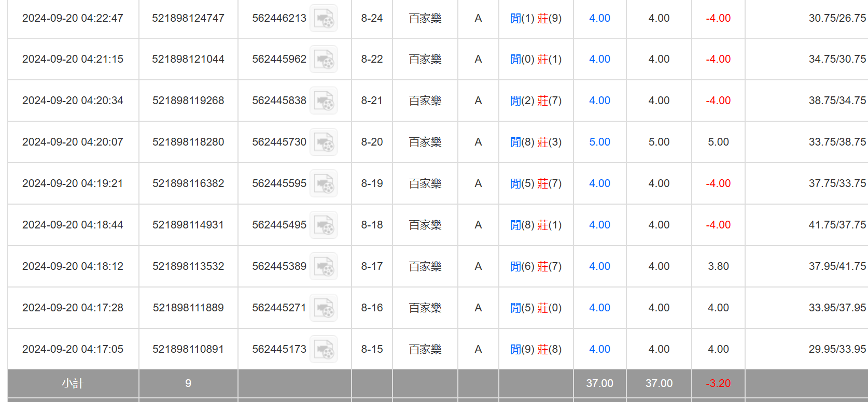View replay video for game 562445495
The width and height of the screenshot is (868, 402).
click(x=324, y=225)
